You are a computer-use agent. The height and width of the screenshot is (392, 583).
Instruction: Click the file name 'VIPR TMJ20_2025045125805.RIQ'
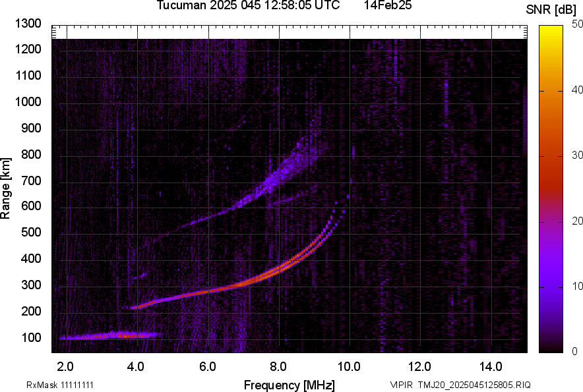[460, 385]
